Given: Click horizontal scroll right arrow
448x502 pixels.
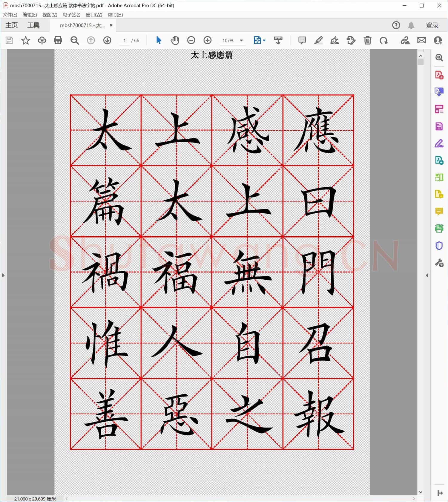Looking at the screenshot, I should tap(414, 499).
